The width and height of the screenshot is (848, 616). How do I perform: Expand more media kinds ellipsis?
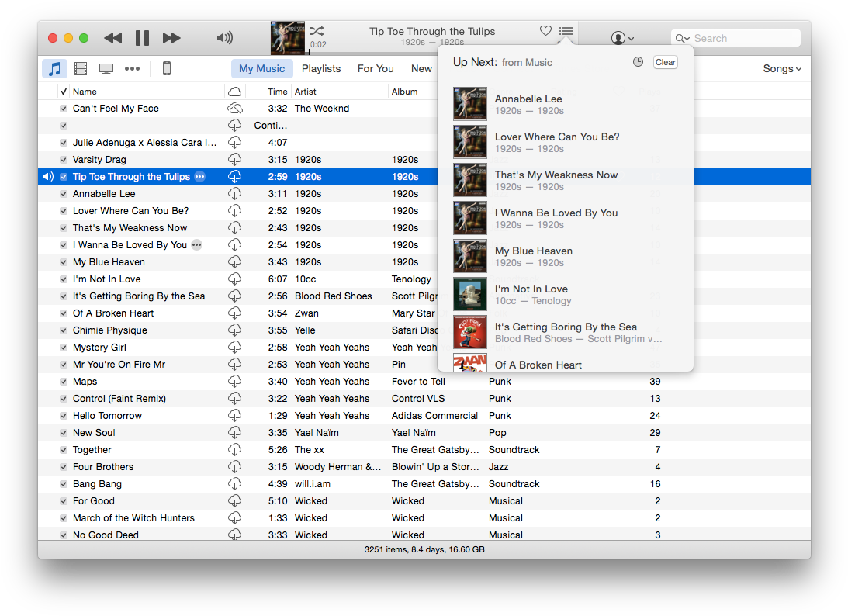tap(133, 69)
